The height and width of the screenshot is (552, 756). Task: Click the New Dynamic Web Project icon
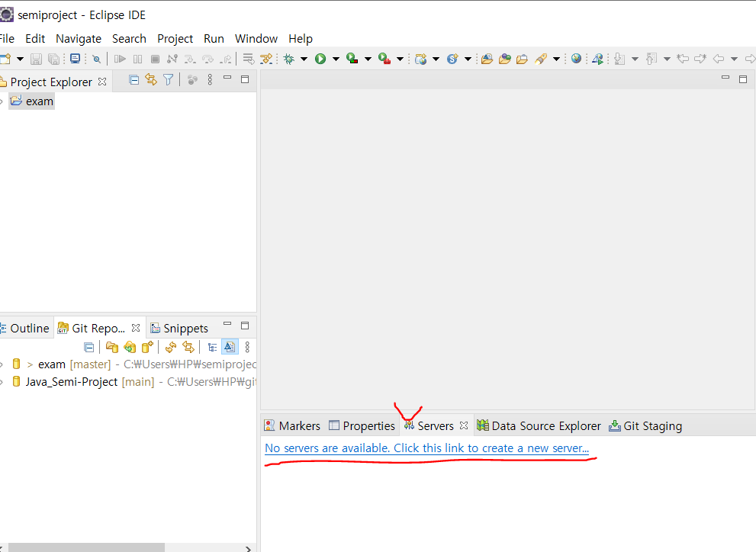(x=421, y=59)
